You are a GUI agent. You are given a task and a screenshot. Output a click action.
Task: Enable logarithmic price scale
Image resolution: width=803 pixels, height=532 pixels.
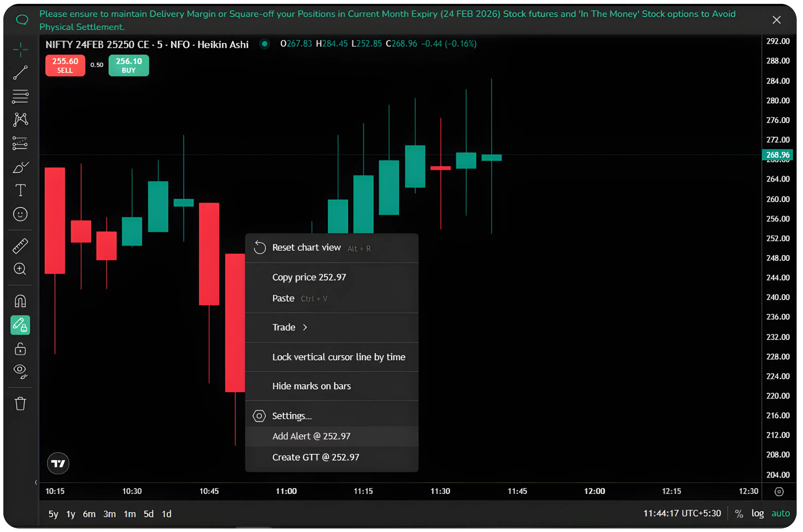pos(757,513)
